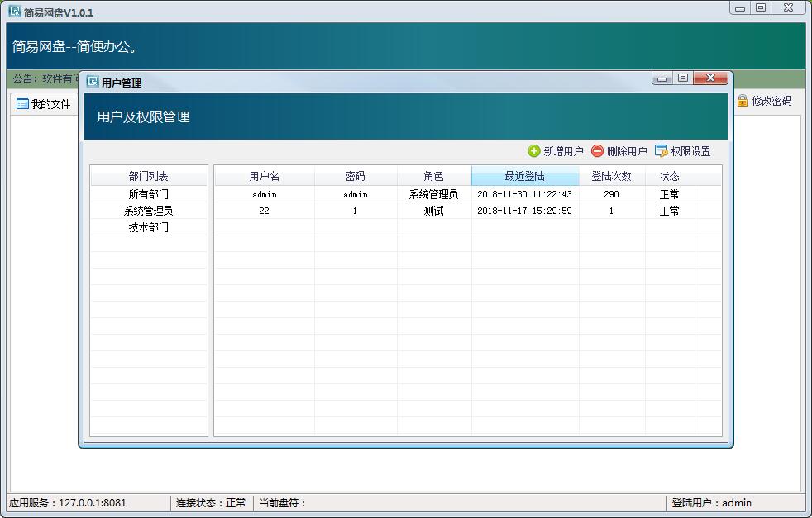812x518 pixels.
Task: Click the 修改密码 link
Action: pyautogui.click(x=771, y=101)
